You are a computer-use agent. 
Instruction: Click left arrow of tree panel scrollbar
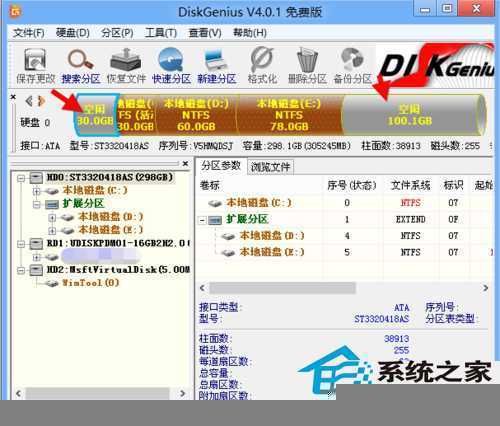(18, 394)
